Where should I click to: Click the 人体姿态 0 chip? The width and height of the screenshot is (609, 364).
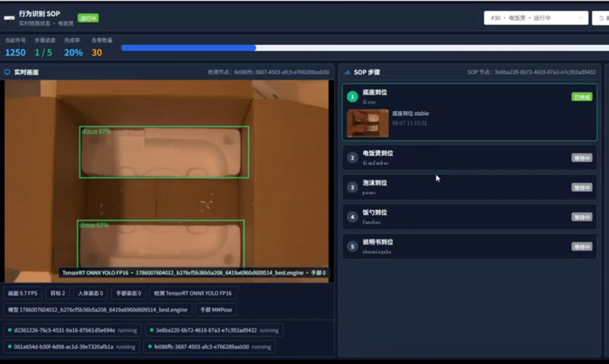click(90, 293)
